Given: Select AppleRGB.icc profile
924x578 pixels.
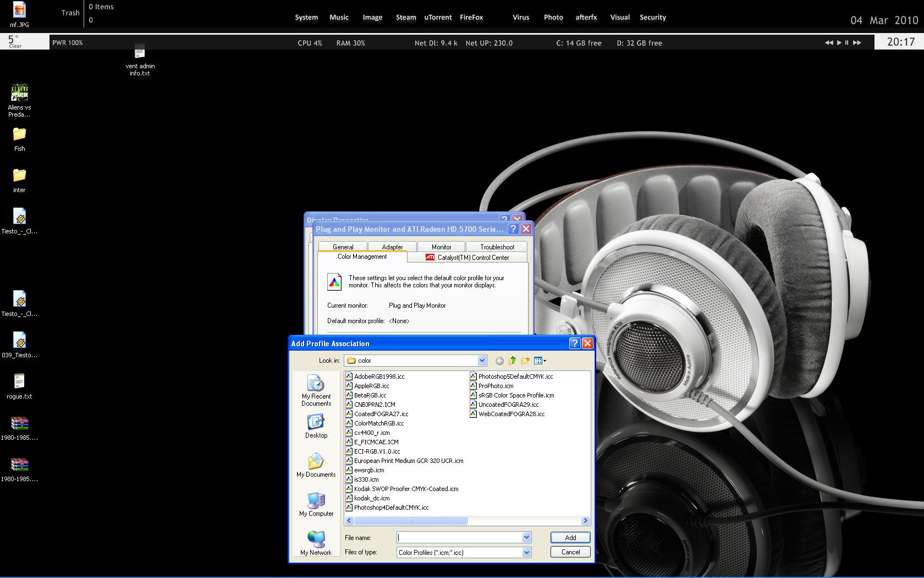Looking at the screenshot, I should click(x=367, y=386).
